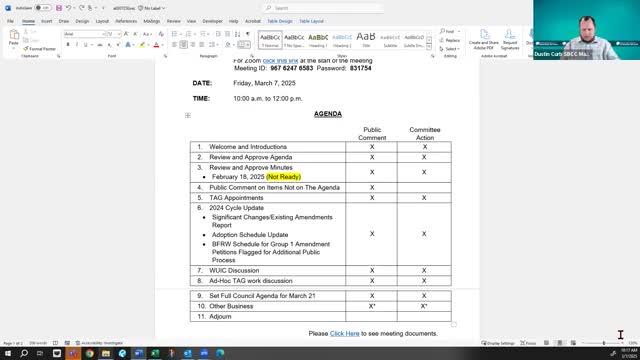
Task: Click the Numbering list icon
Action: click(188, 34)
